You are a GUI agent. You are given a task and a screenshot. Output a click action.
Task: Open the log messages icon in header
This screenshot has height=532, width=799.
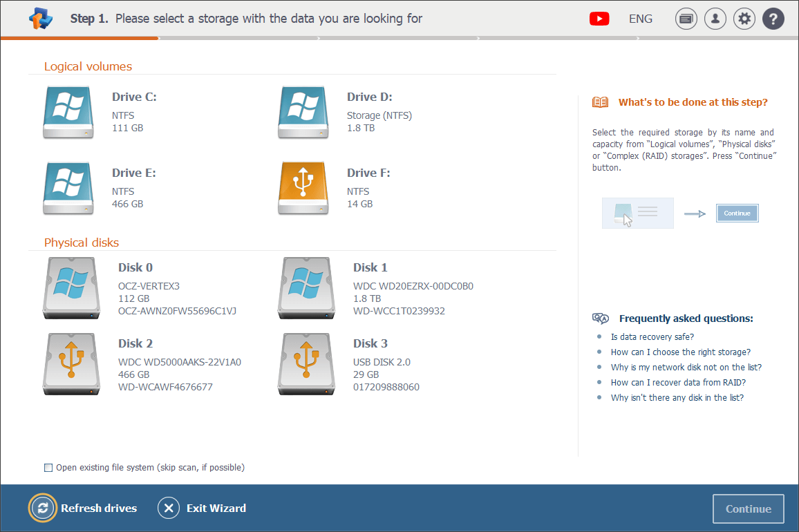tap(686, 19)
